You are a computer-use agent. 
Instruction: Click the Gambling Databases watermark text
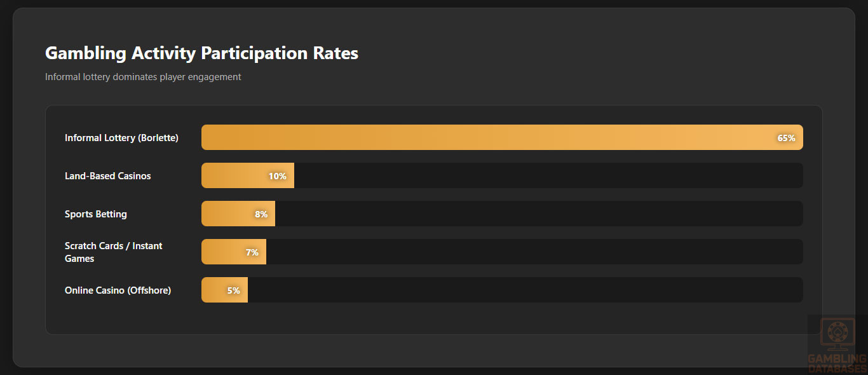tap(837, 364)
